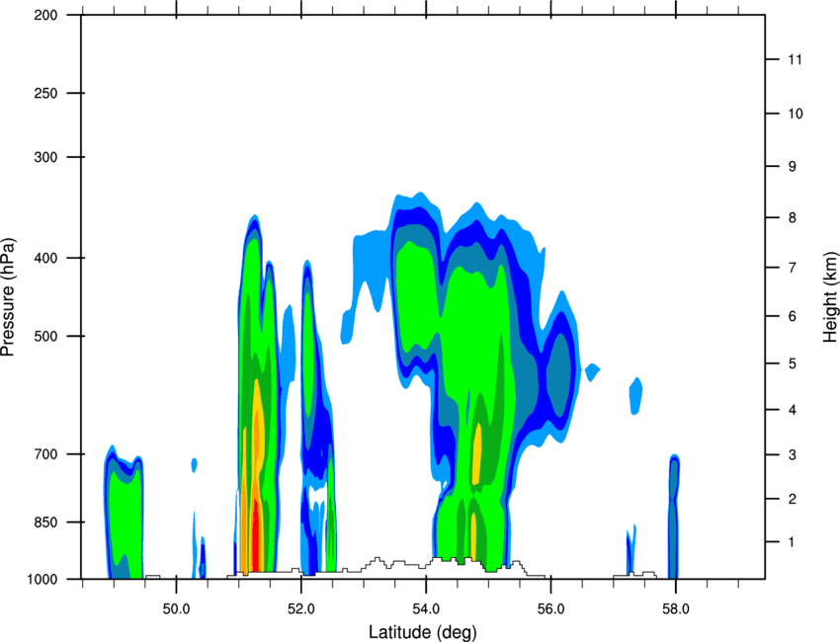Select the 400 pressure tick label

pos(45,258)
